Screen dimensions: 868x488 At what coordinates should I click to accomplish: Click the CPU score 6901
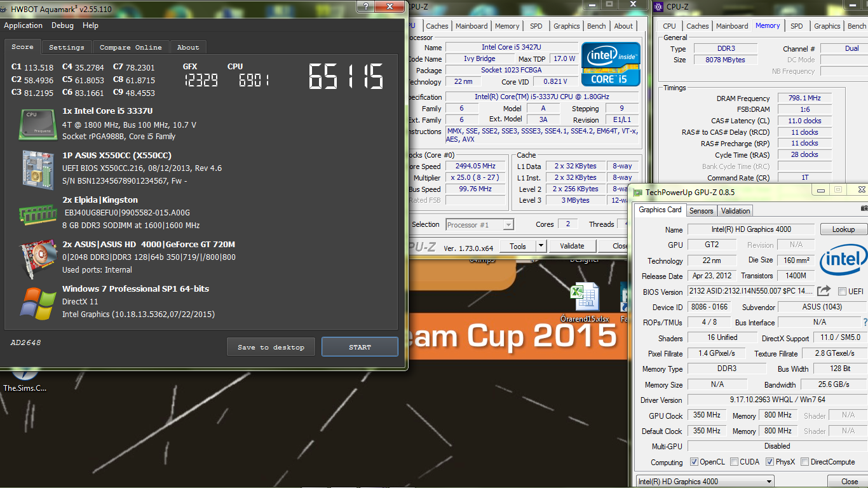coord(254,79)
